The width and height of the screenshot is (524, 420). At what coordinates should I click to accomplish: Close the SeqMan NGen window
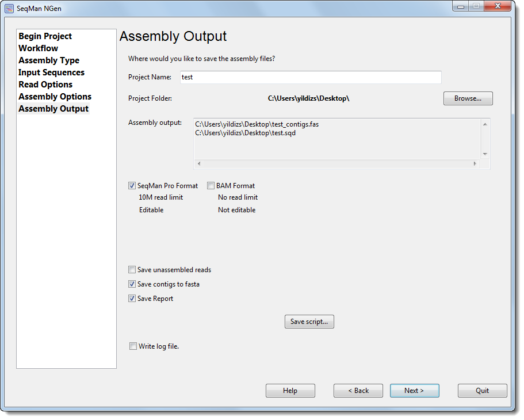pos(498,6)
